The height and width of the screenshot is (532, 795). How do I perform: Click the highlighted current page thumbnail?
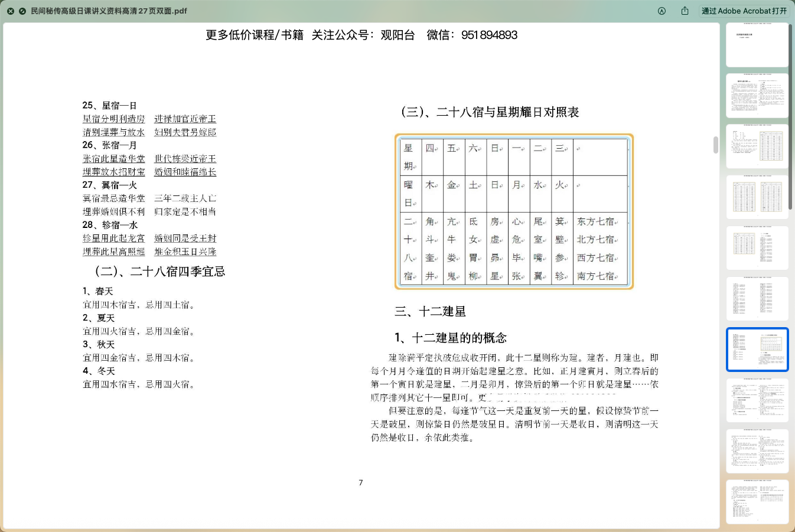(x=757, y=350)
